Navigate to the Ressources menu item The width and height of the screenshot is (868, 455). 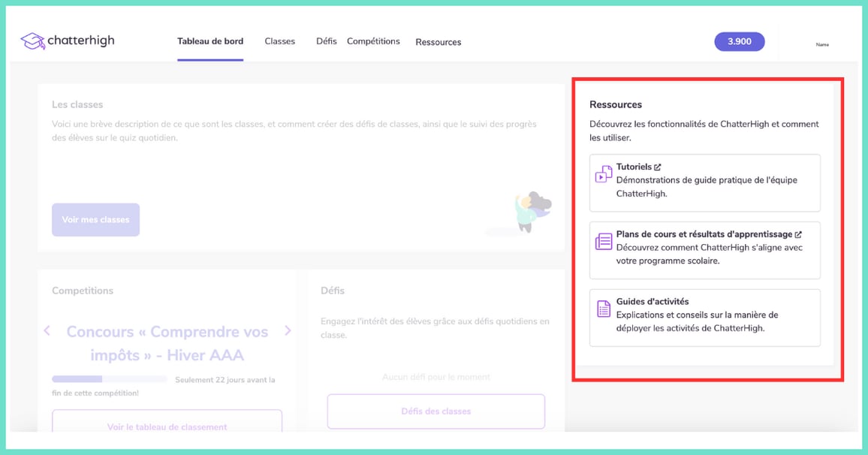[x=438, y=43]
